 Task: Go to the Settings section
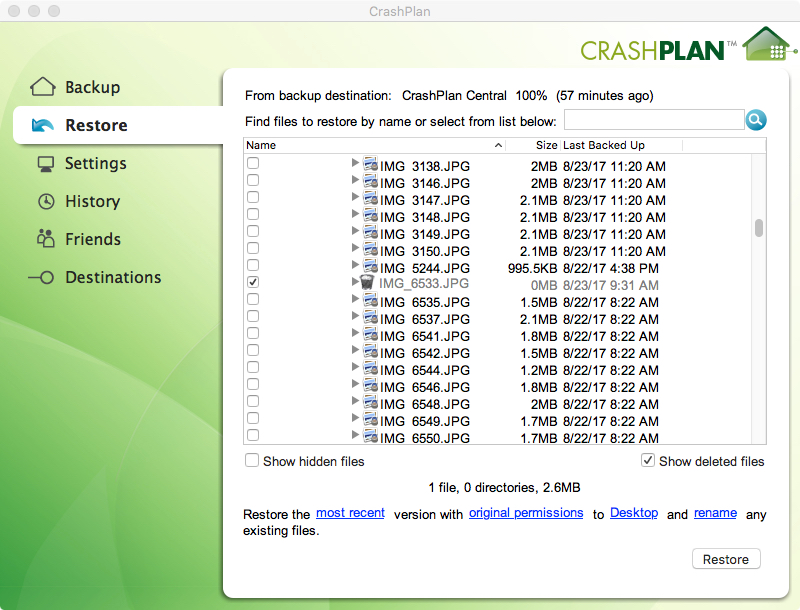82,164
